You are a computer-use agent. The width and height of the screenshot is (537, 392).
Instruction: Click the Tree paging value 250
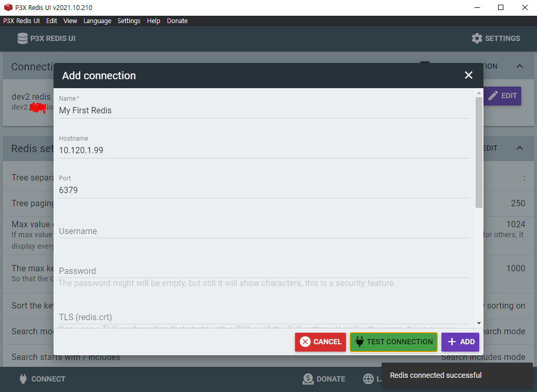point(518,204)
